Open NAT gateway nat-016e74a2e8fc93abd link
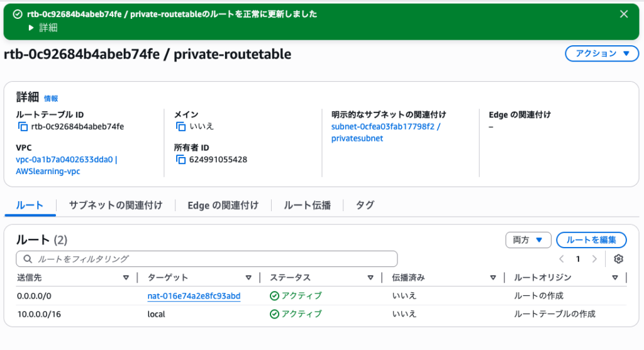 point(194,296)
